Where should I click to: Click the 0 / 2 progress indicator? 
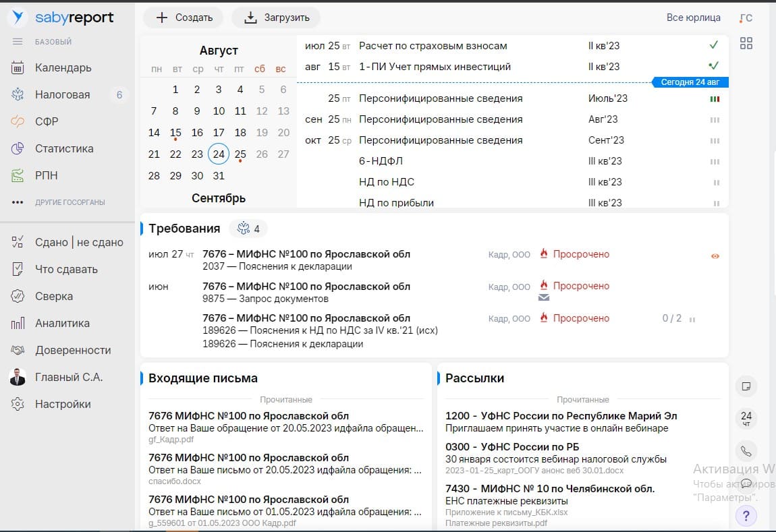tap(671, 318)
